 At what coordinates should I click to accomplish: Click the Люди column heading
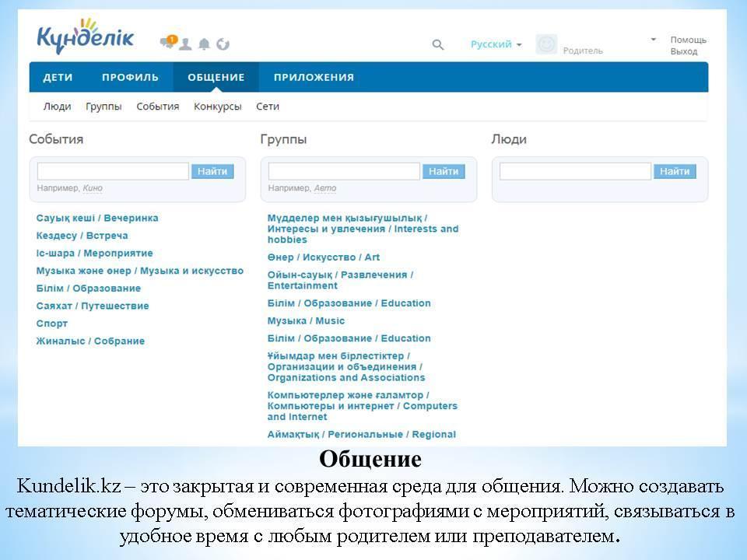click(x=509, y=139)
